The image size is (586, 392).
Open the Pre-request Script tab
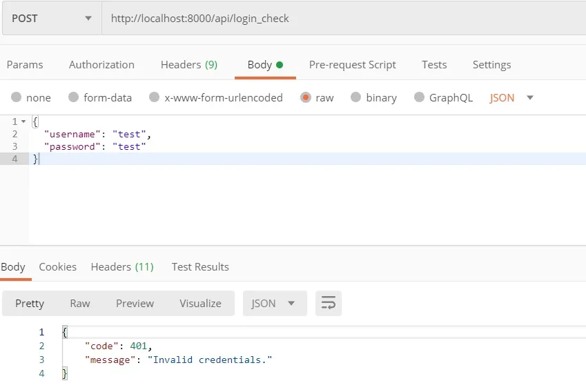pos(352,65)
